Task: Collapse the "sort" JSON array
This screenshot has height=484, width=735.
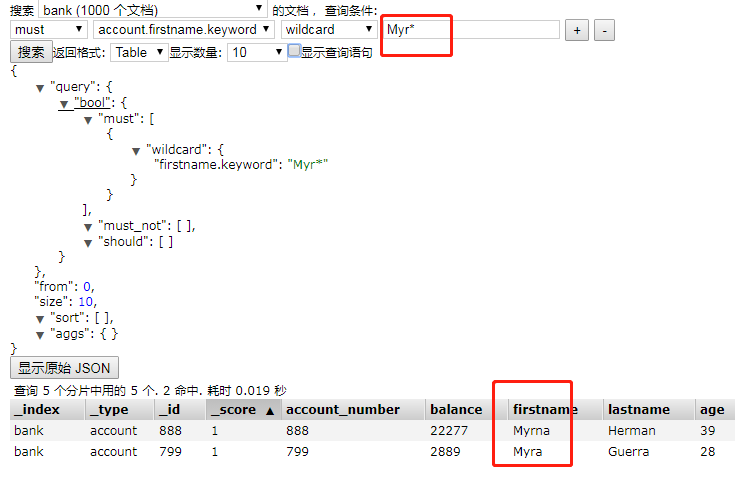Action: point(40,319)
